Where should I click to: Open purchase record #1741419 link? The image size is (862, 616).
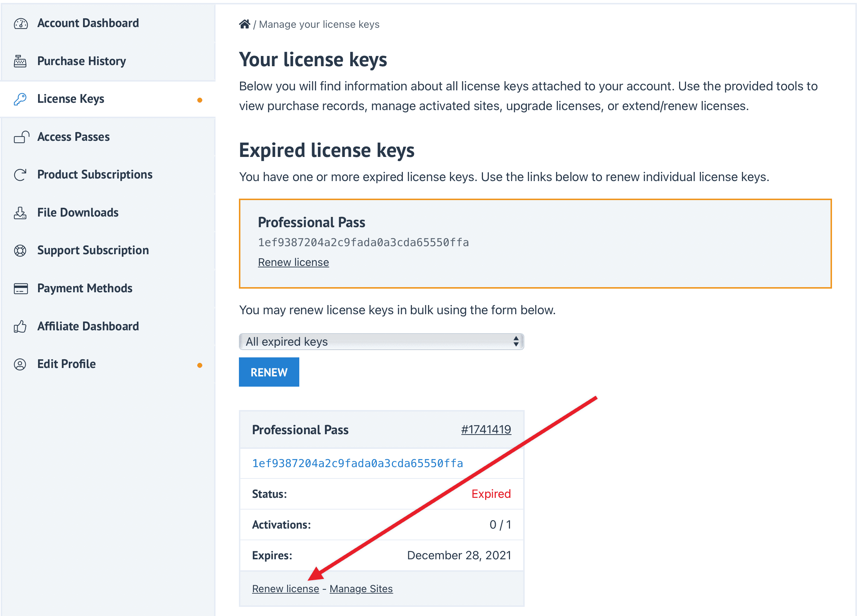click(x=486, y=430)
